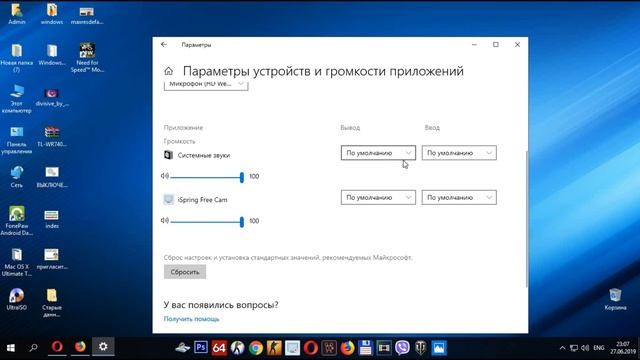Open the Need for Speed desktop shortcut
Screen dimensions: 640x360
87,58
